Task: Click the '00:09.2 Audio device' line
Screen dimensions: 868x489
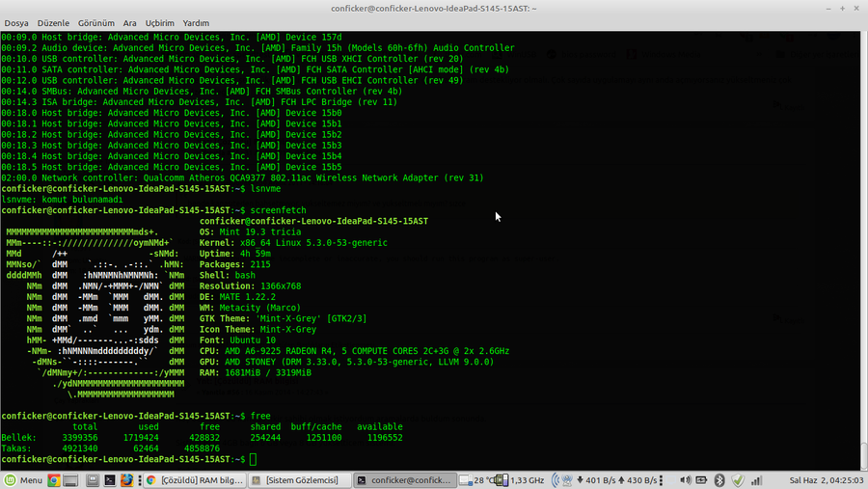Action: pos(258,48)
